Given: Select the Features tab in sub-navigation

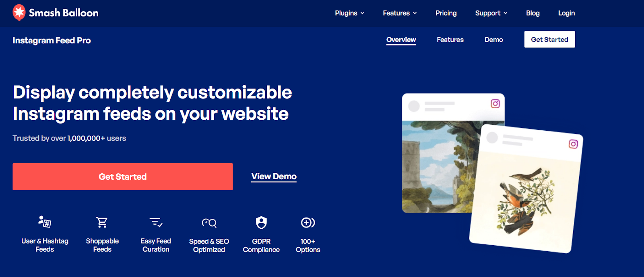Looking at the screenshot, I should [450, 40].
